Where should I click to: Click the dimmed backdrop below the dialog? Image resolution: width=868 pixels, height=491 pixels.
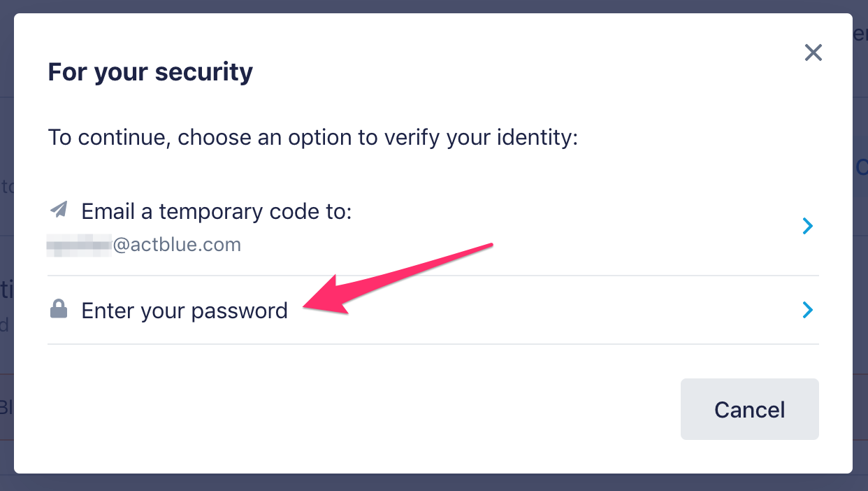(433, 483)
